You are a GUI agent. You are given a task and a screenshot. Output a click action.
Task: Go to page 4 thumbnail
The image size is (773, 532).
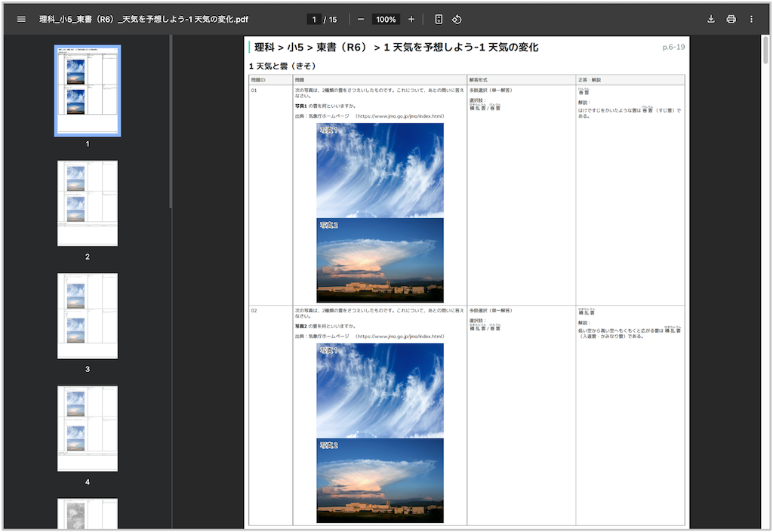(x=88, y=429)
